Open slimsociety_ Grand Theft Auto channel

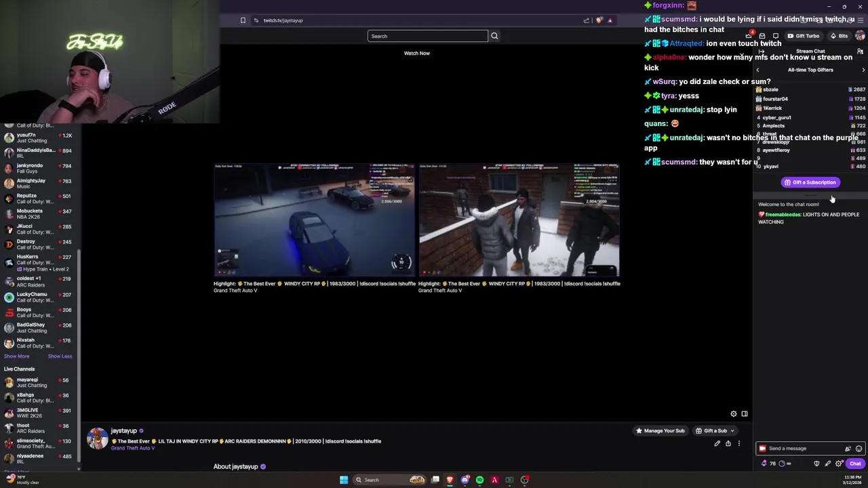click(x=39, y=443)
